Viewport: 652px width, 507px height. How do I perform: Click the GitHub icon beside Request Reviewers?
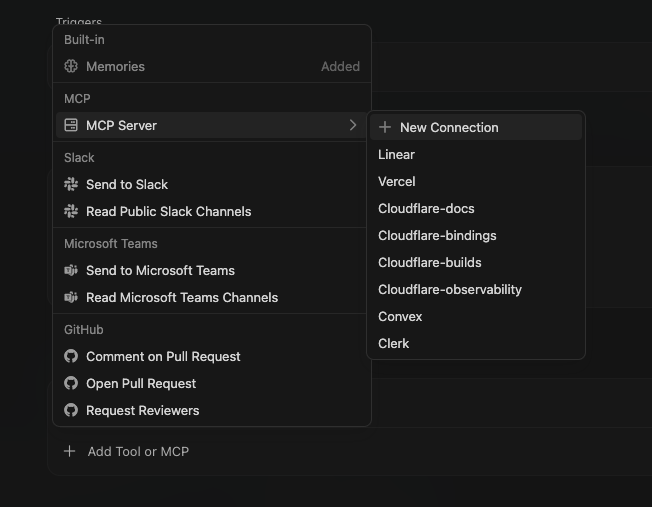tap(71, 411)
